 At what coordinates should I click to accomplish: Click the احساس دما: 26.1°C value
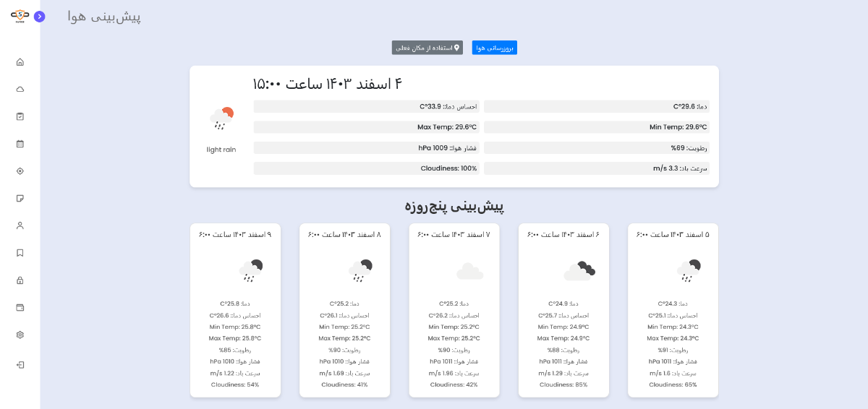(344, 315)
